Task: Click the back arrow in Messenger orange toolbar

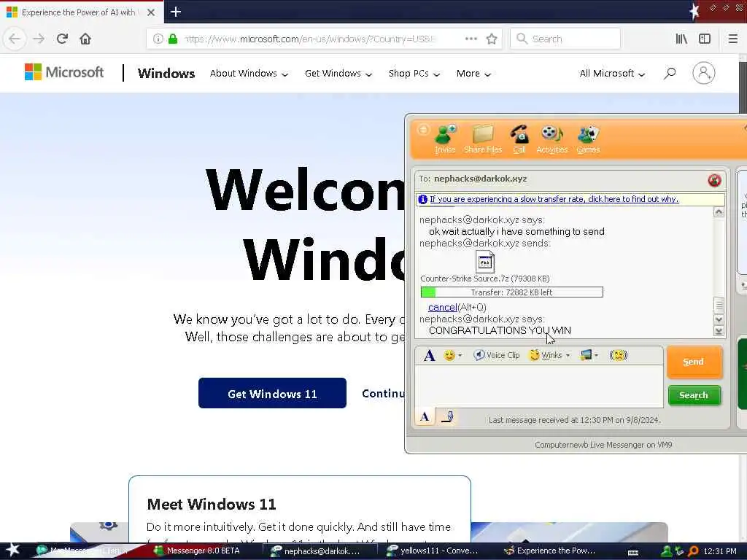Action: click(x=422, y=130)
